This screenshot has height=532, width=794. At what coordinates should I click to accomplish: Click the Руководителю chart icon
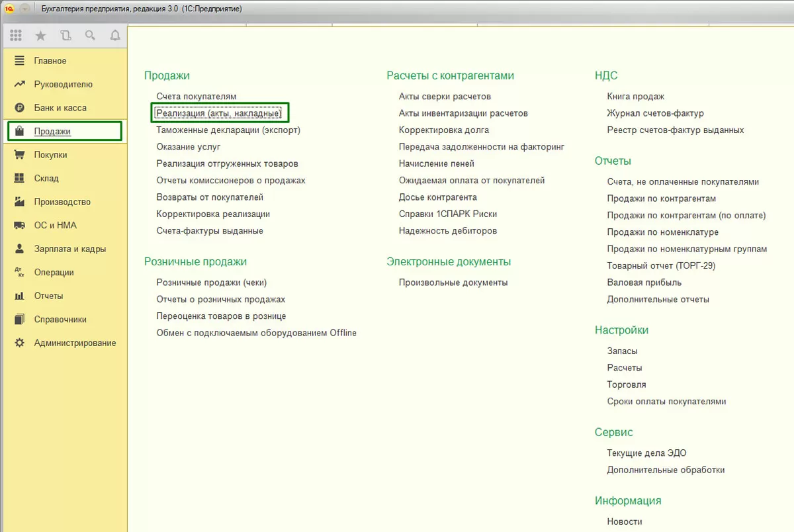tap(20, 84)
